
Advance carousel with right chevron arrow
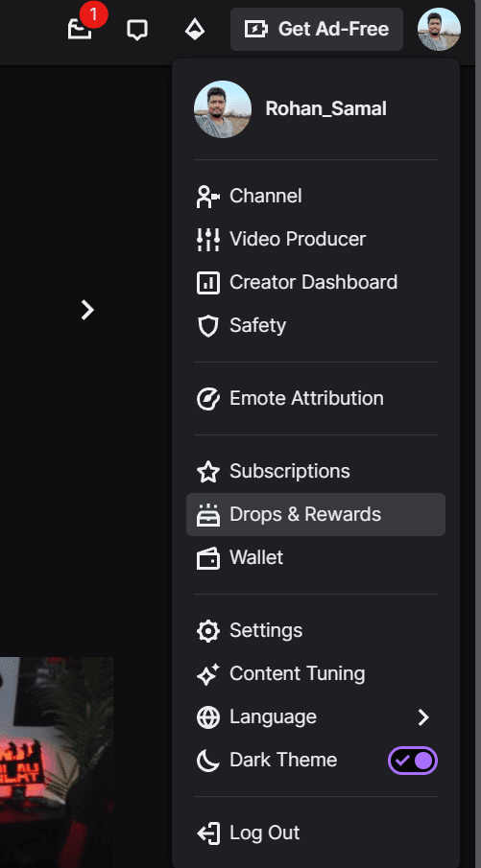tap(87, 310)
